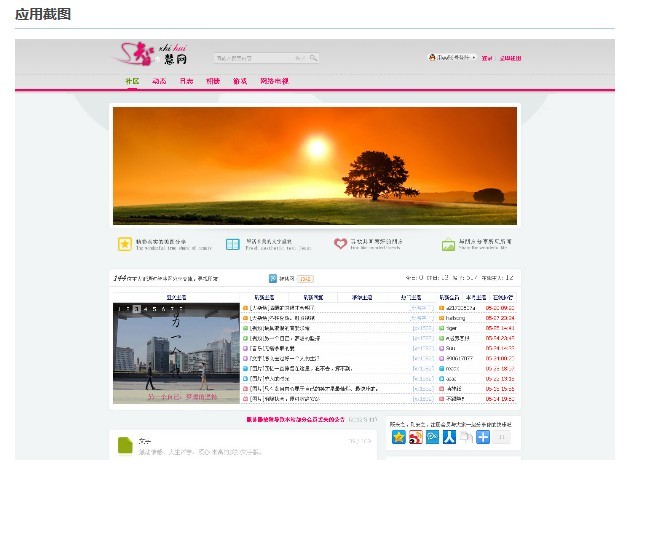This screenshot has height=533, width=648.
Task: Click into the site search input field
Action: coord(254,58)
